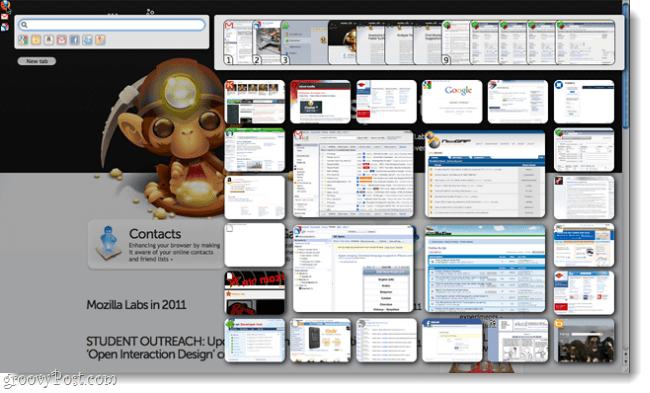Click inside the search input field
This screenshot has height=393, width=650.
click(x=112, y=25)
